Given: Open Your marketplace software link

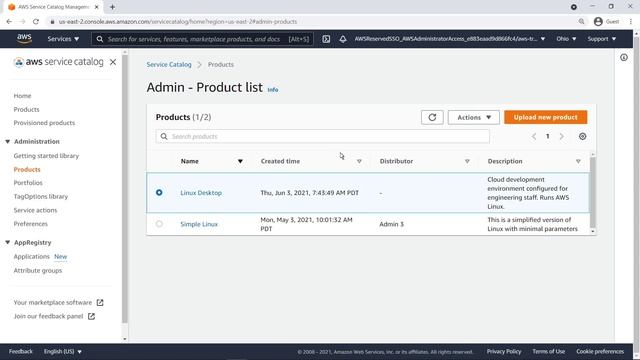Looking at the screenshot, I should [53, 302].
